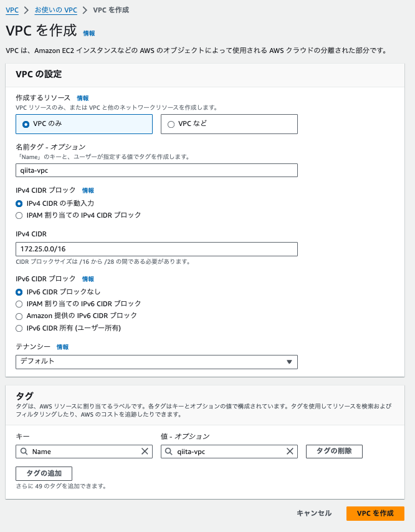
Task: Clear the qiita-vpc tag value with the X icon
Action: [289, 451]
